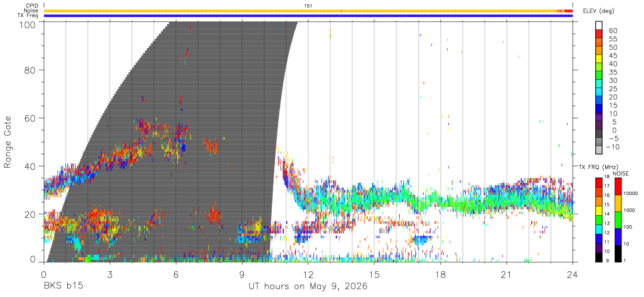Screen dimensions: 644x297
Task: Click the x-axis tick label "9"
Action: (x=242, y=274)
